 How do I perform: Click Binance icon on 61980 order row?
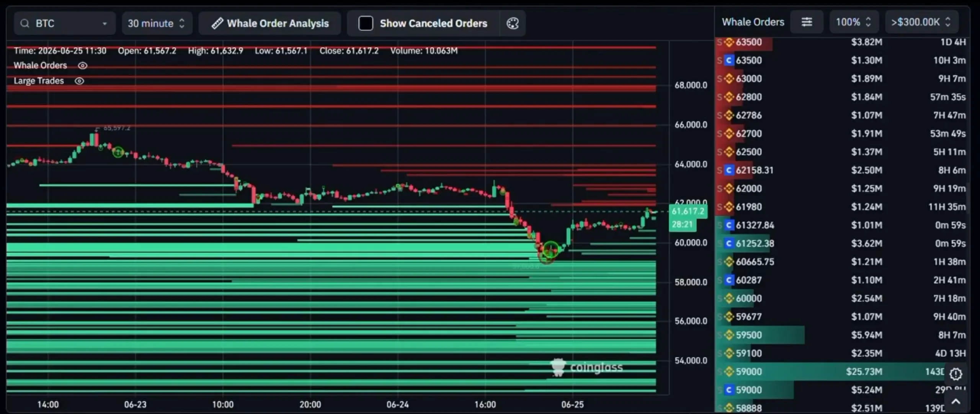point(729,207)
